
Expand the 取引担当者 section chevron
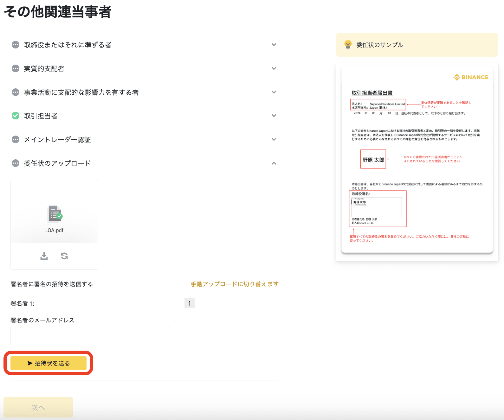[x=274, y=116]
